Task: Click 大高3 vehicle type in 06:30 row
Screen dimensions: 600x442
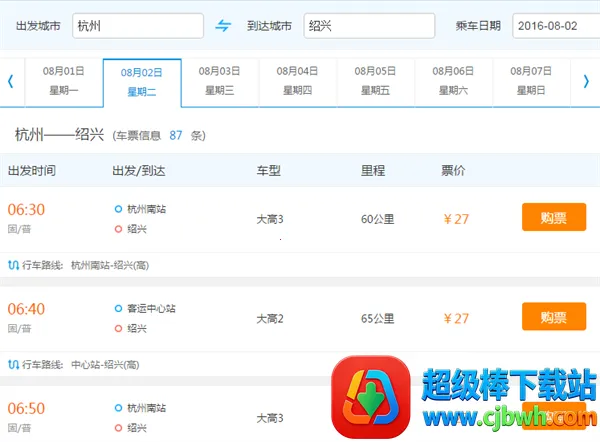Action: coord(270,219)
